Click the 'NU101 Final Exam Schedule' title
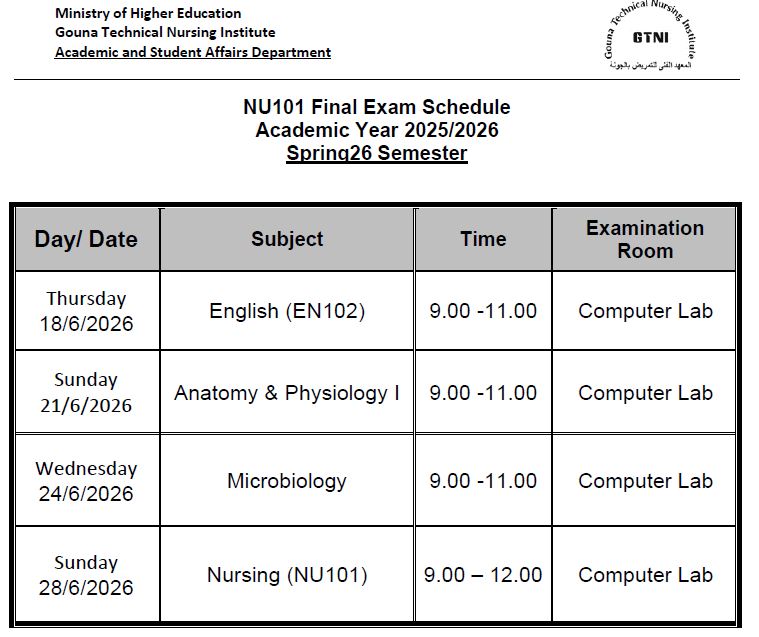This screenshot has width=759, height=637. click(x=377, y=107)
